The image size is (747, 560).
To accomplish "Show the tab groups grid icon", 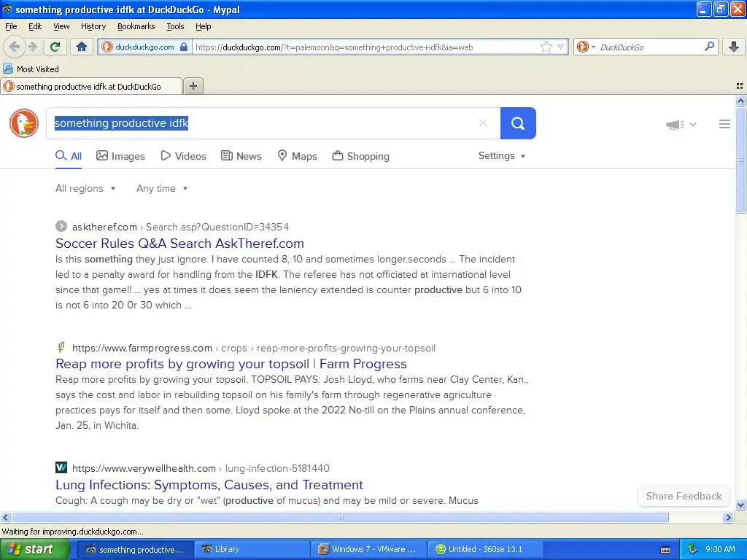I will (x=740, y=86).
